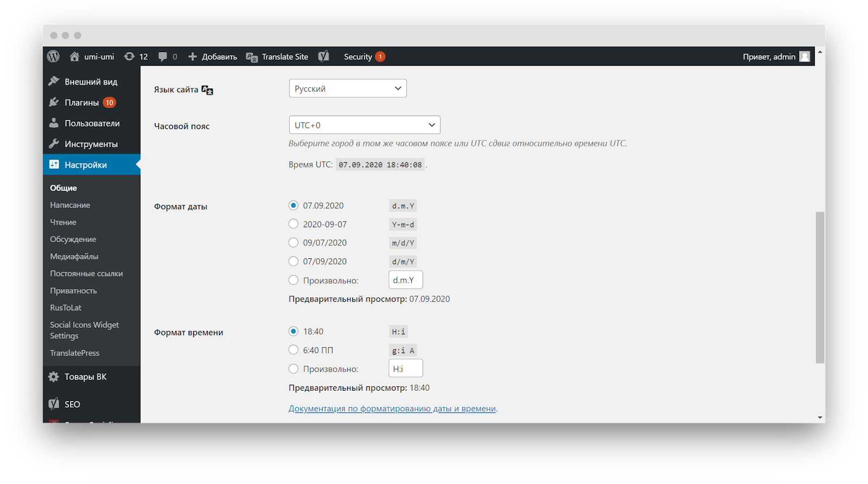Click the m/d/Y format code
868x484 pixels.
(x=403, y=243)
